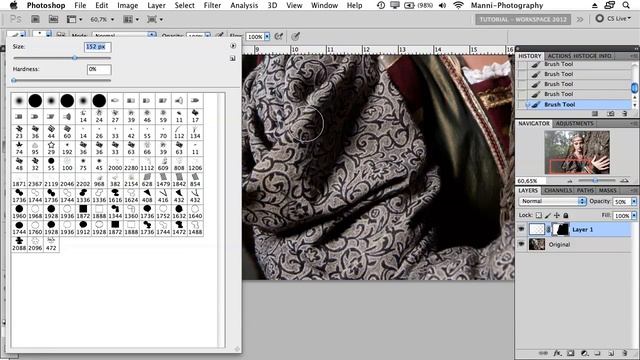
Task: Add a layer mask icon in Layers
Action: coord(571,353)
